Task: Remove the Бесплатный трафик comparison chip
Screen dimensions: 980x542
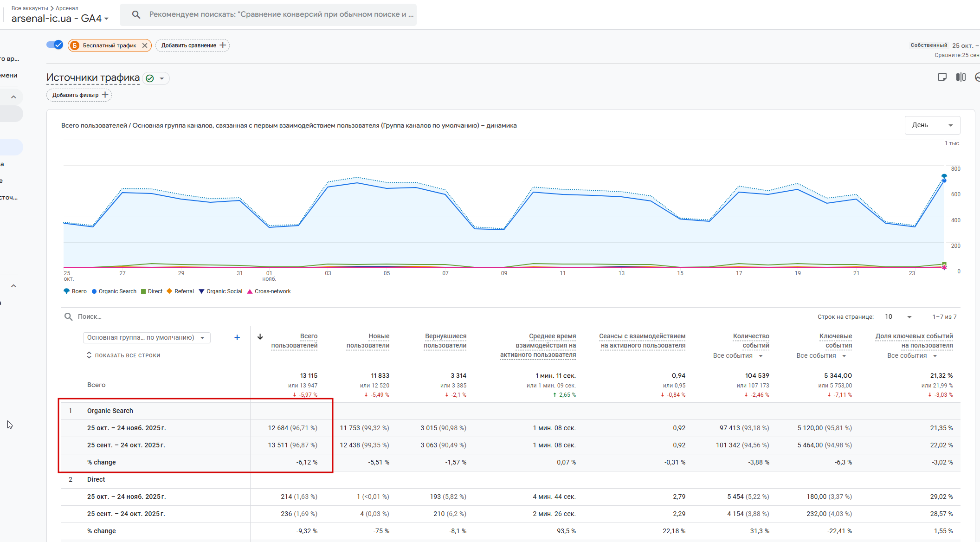Action: point(145,45)
